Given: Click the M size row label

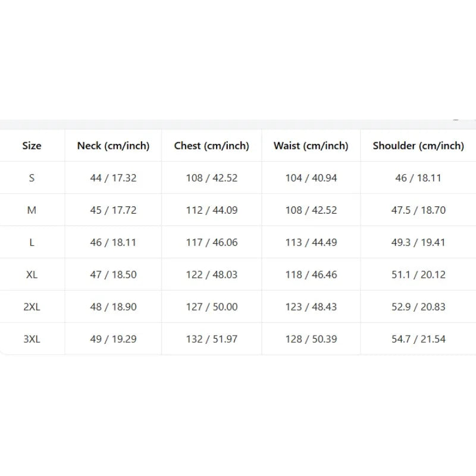Looking at the screenshot, I should click(x=32, y=210).
